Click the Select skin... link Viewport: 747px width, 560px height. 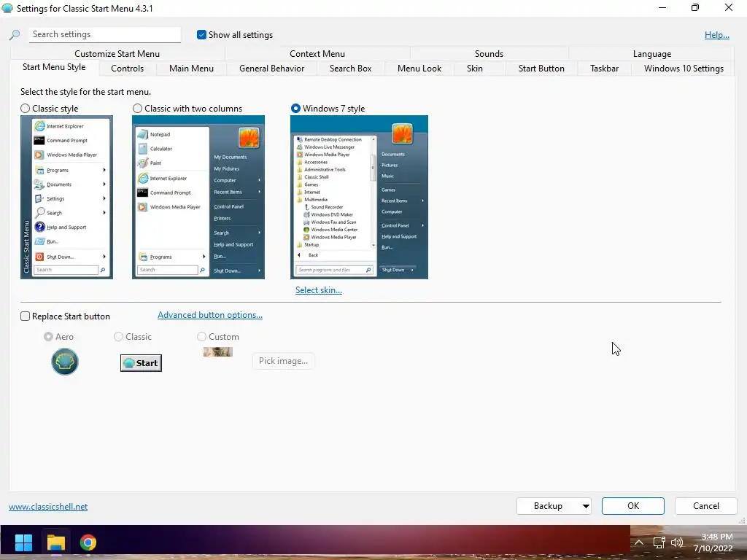point(319,290)
